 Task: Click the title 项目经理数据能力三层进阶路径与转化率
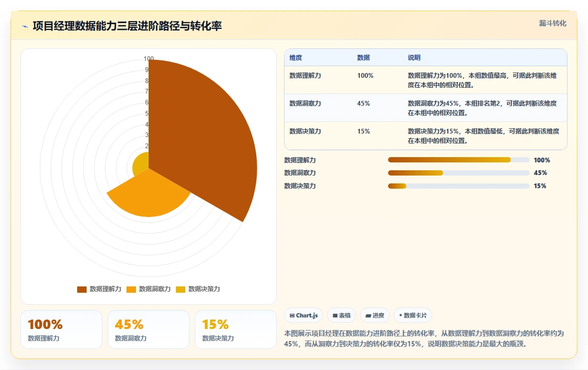pos(127,26)
